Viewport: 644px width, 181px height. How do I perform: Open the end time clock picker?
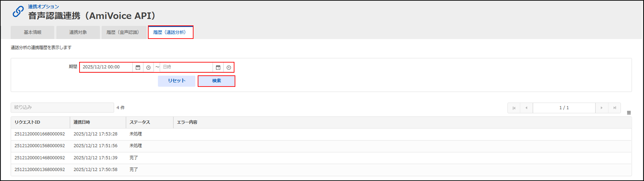pyautogui.click(x=228, y=67)
